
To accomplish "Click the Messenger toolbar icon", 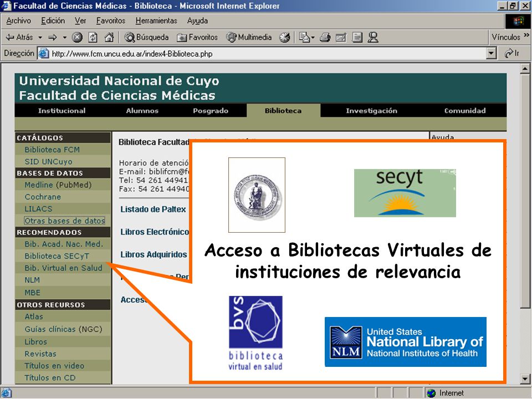I will pyautogui.click(x=373, y=37).
